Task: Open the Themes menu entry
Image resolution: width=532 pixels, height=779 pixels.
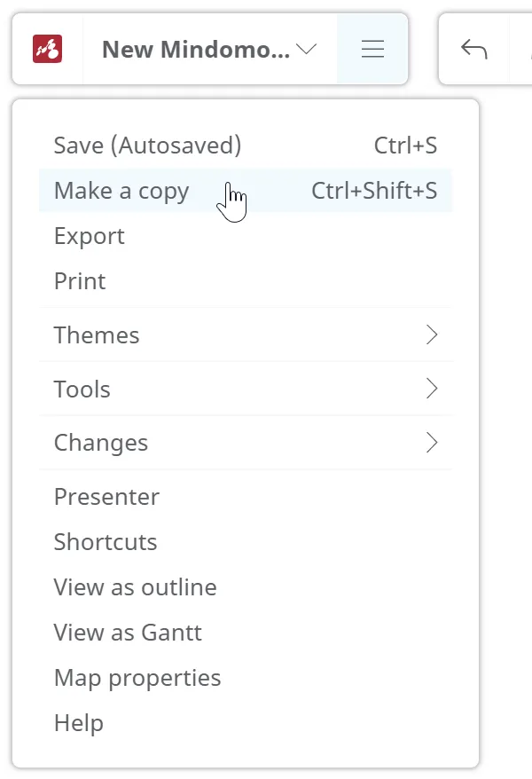Action: coord(97,335)
